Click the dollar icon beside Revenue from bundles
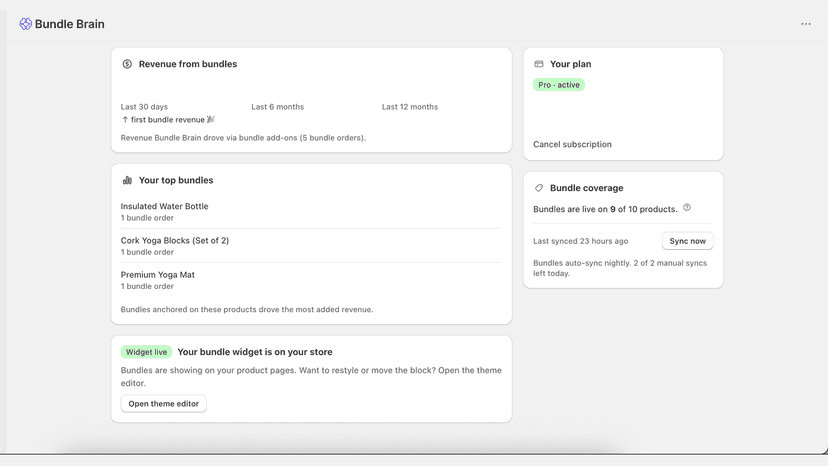Screen dimensions: 828x466 [127, 64]
